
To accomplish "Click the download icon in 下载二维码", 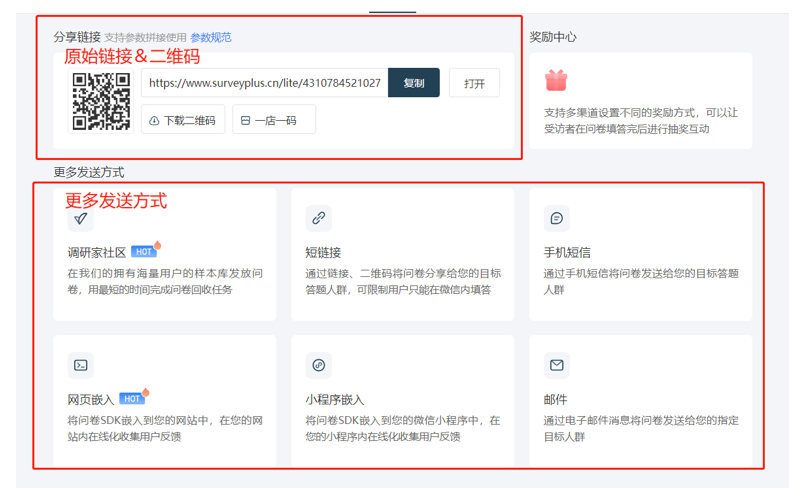I will click(x=154, y=121).
